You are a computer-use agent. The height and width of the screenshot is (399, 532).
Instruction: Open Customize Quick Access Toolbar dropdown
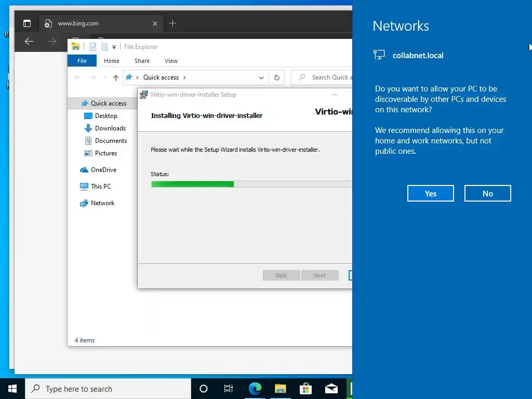[x=114, y=47]
